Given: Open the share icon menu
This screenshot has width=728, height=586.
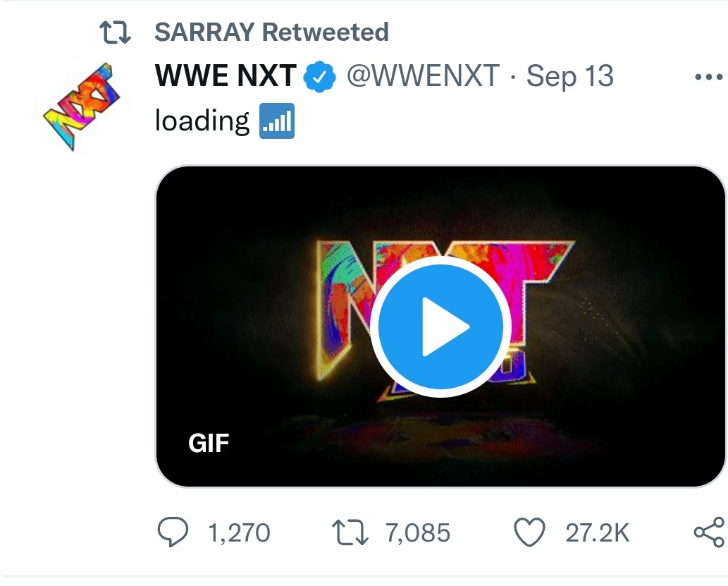Looking at the screenshot, I should (x=709, y=532).
